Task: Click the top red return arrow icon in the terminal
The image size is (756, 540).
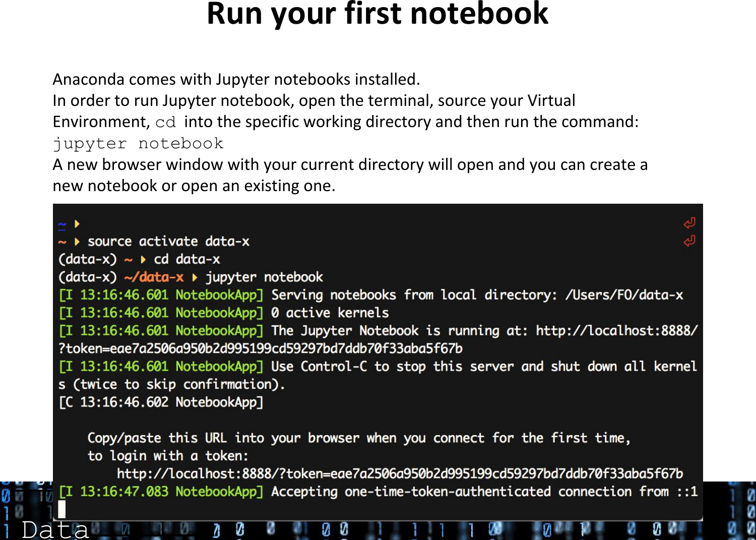Action: (x=689, y=223)
